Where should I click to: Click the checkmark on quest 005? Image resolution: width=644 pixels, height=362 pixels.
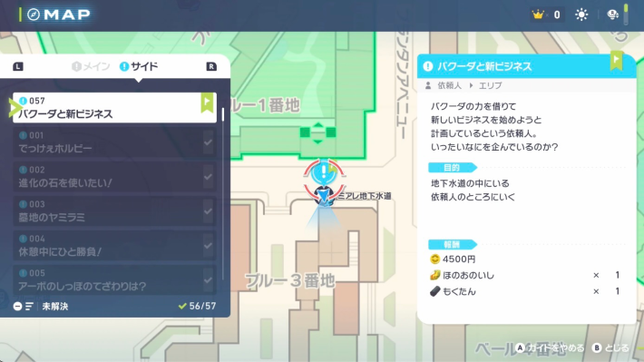(x=208, y=280)
